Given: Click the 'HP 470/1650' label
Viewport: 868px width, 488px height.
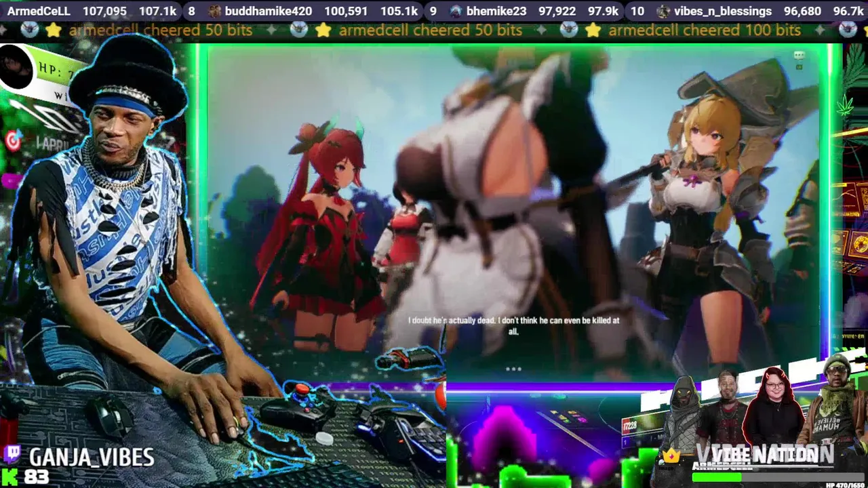Looking at the screenshot, I should [x=846, y=484].
